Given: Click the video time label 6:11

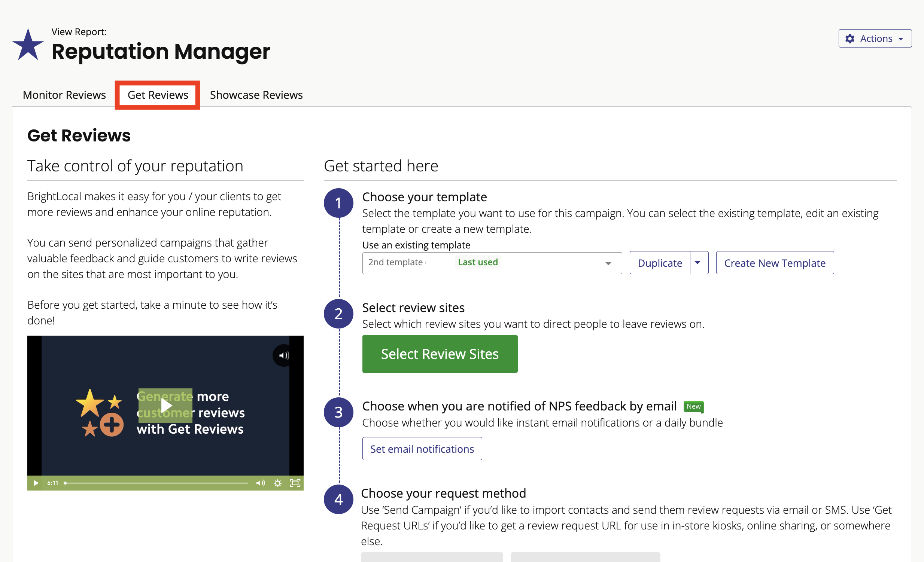Looking at the screenshot, I should (52, 483).
